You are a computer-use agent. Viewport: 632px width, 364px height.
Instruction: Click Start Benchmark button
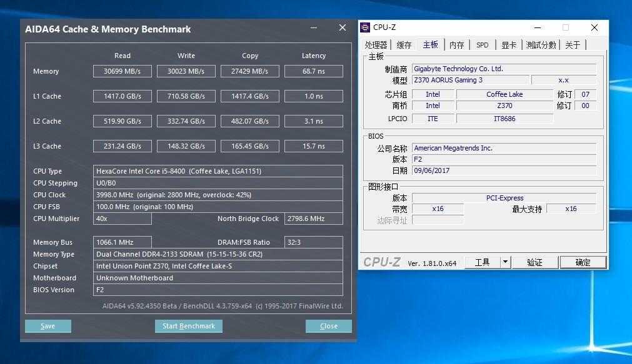point(189,326)
